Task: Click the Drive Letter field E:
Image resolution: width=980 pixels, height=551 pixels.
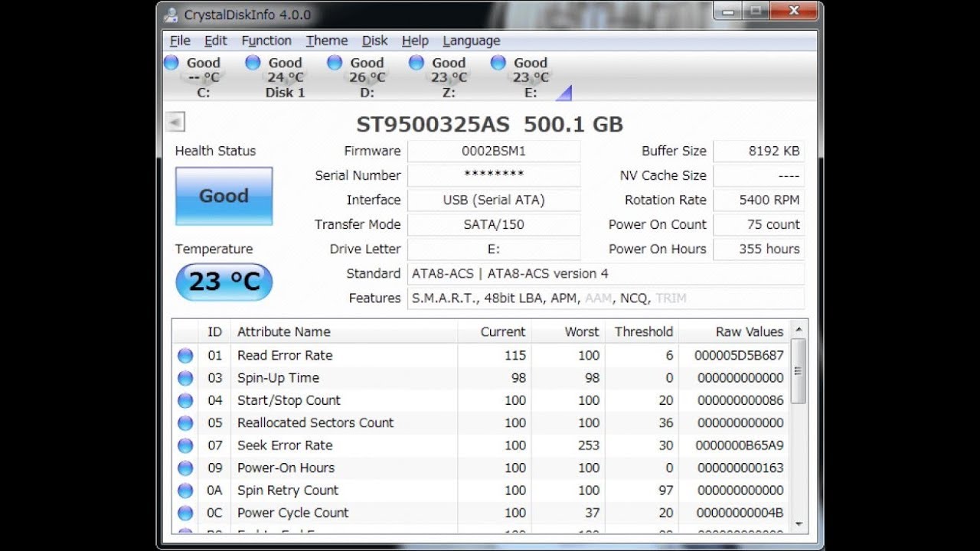Action: [x=494, y=249]
